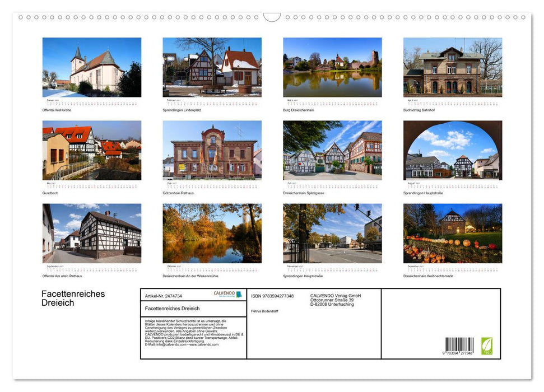This screenshot has height=392, width=544.
Task: Select the August archway Hauptstraße photo
Action: (453, 150)
